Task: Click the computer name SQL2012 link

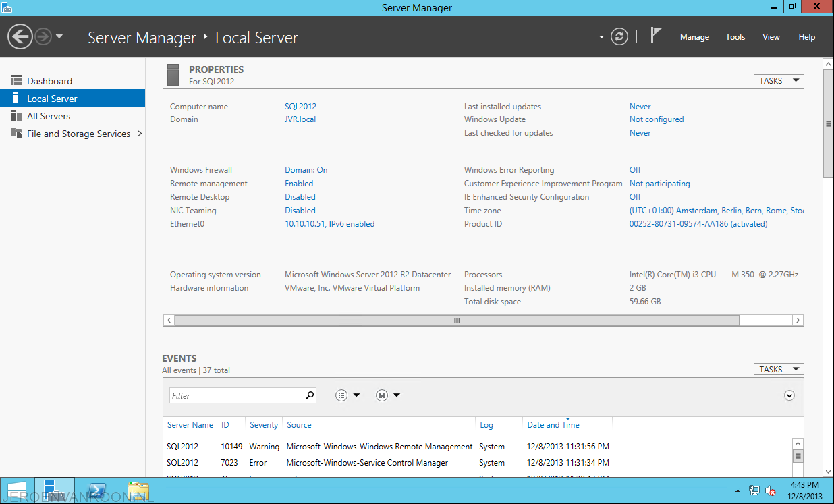Action: click(300, 107)
